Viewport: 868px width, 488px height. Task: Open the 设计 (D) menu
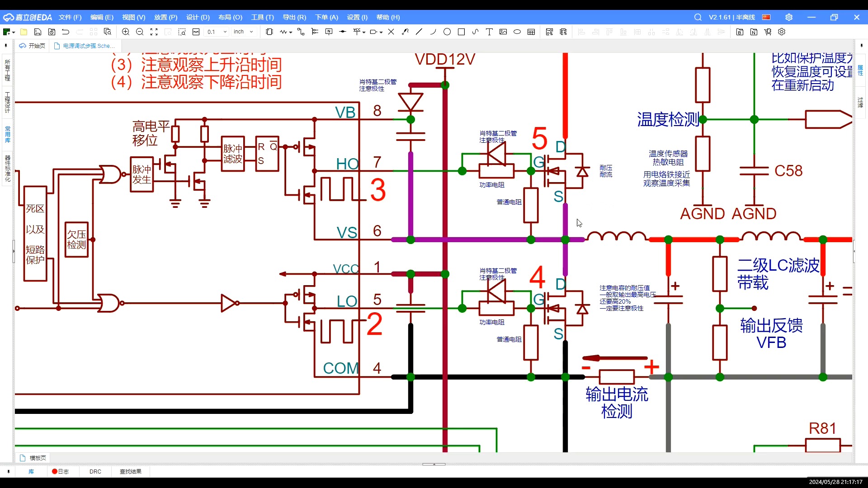tap(198, 17)
